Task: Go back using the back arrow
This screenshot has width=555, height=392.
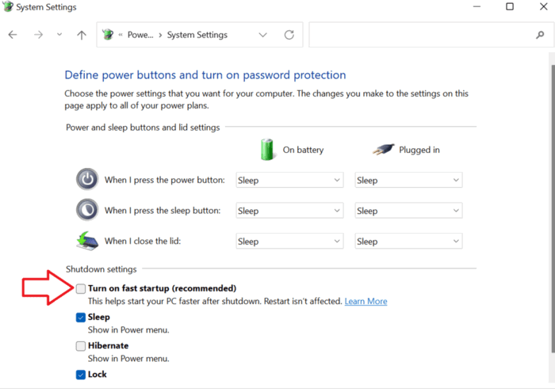Action: tap(13, 35)
